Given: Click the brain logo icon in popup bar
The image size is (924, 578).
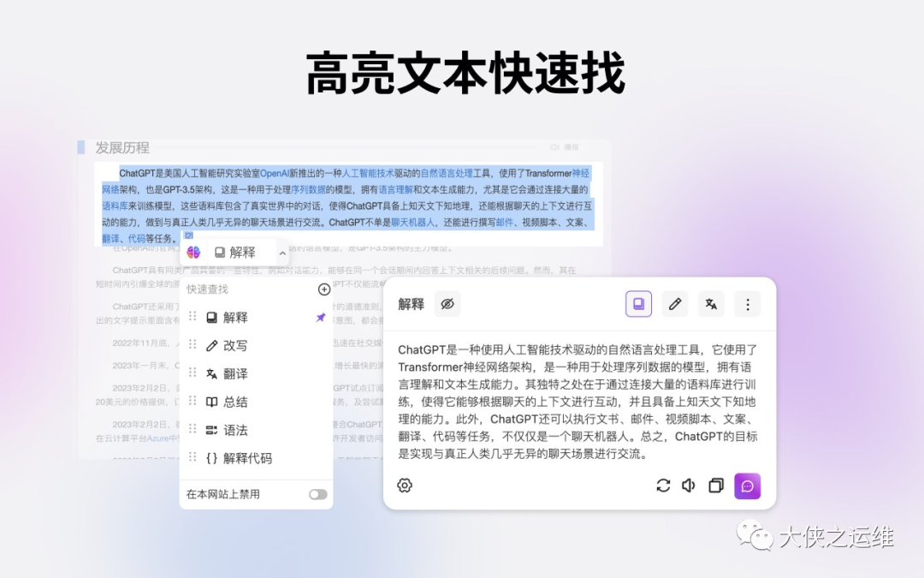Looking at the screenshot, I should (x=193, y=253).
